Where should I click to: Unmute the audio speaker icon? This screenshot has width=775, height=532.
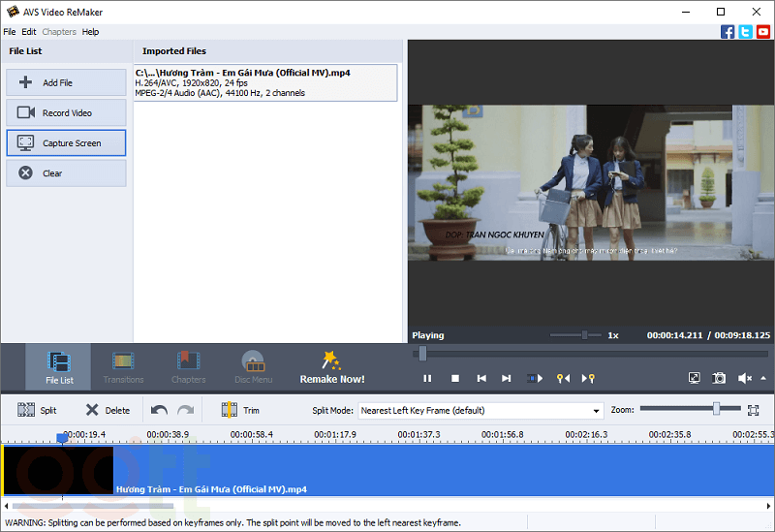[744, 378]
